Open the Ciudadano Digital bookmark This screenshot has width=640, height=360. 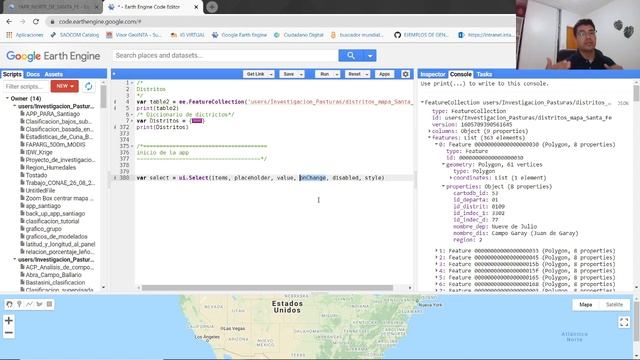pyautogui.click(x=299, y=35)
